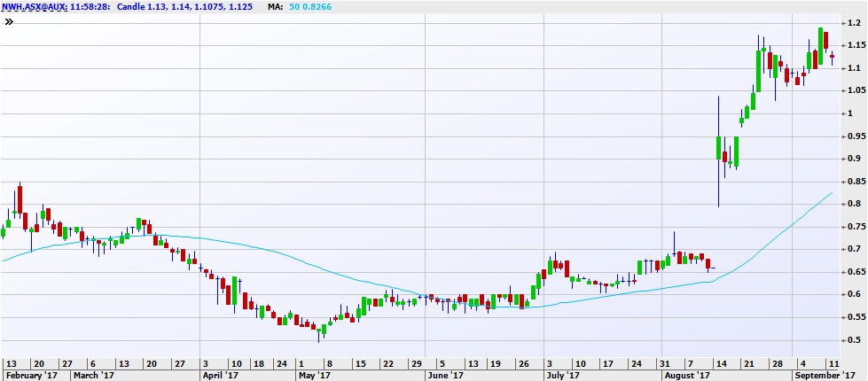868x381 pixels.
Task: Click the date tick labeled 19
Action: click(495, 364)
